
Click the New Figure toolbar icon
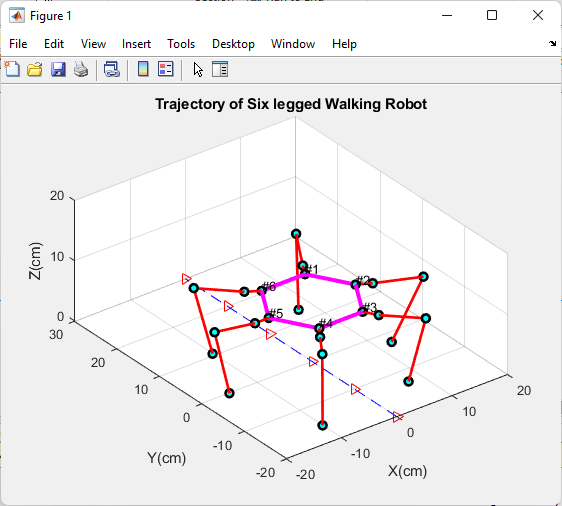[x=13, y=69]
